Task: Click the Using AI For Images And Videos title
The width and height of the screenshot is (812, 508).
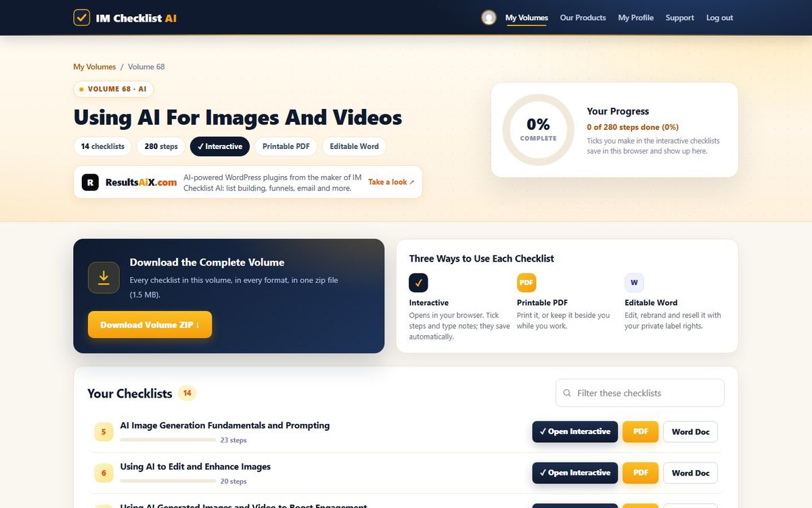Action: point(238,117)
